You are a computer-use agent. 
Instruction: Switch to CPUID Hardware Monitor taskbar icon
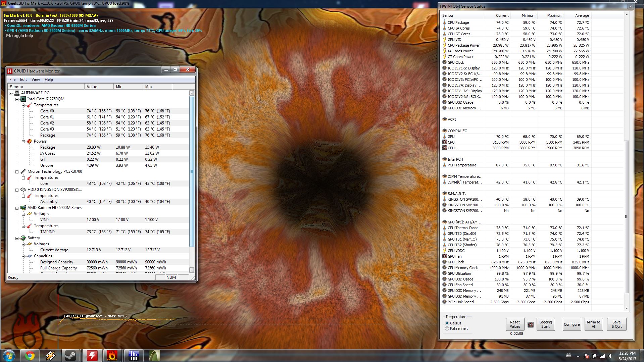[92, 356]
